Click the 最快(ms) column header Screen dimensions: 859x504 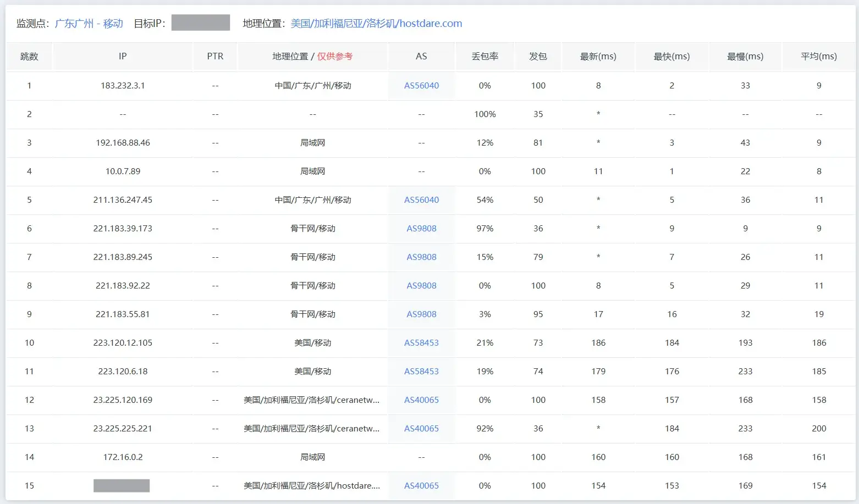(671, 56)
